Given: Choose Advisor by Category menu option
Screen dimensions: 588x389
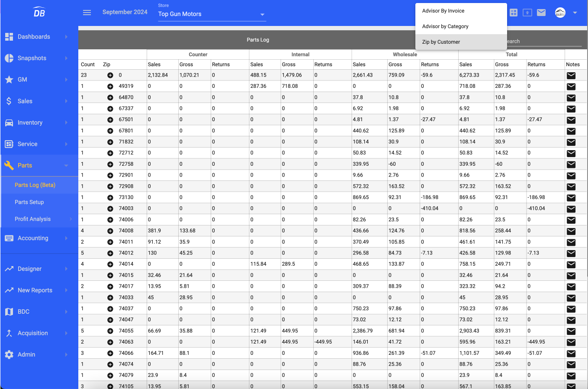Looking at the screenshot, I should (445, 26).
